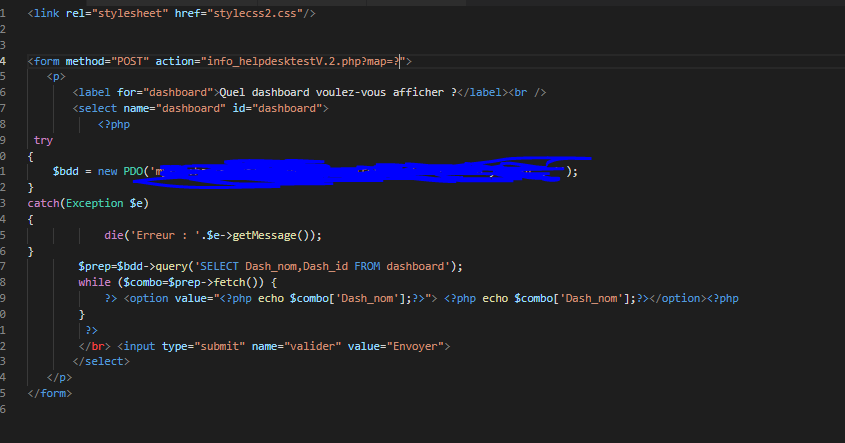Screen dimensions: 845x443
Task: Click the opening <p> tag
Action: (56, 76)
